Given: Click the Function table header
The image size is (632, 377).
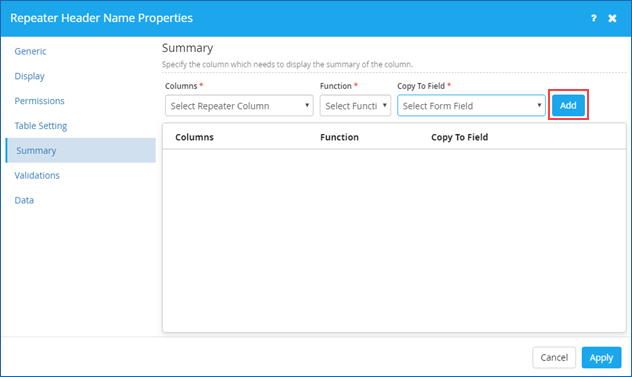Looking at the screenshot, I should tap(339, 137).
